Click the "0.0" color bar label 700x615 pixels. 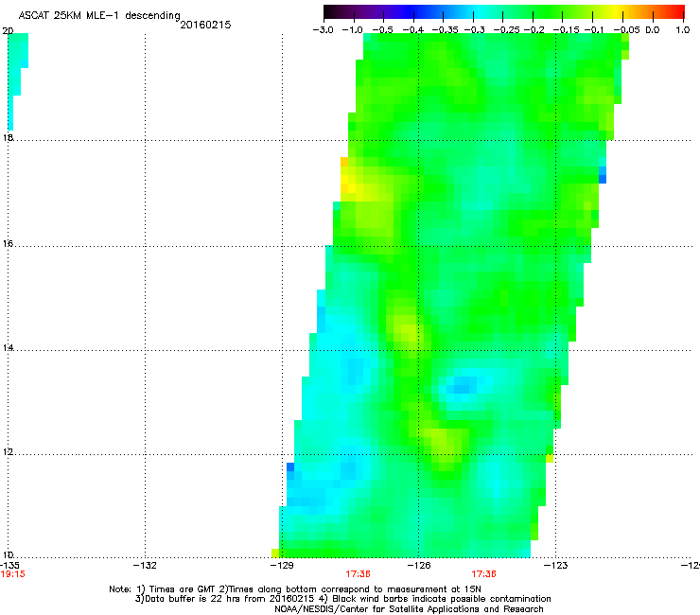(x=653, y=30)
